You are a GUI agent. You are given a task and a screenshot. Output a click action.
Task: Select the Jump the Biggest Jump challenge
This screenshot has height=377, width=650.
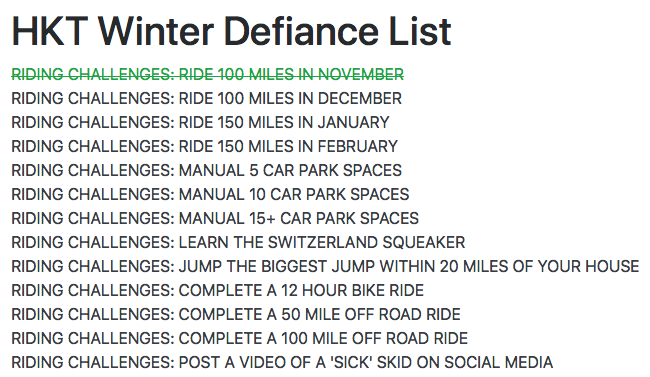click(x=325, y=267)
